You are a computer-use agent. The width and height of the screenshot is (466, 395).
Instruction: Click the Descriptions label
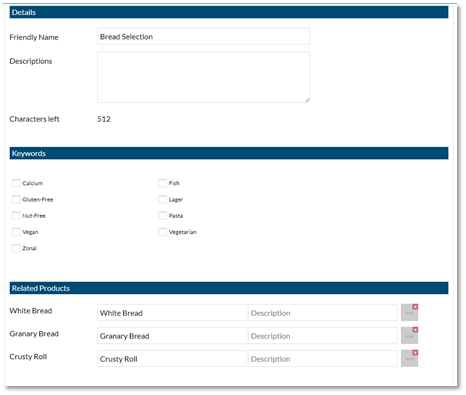31,61
